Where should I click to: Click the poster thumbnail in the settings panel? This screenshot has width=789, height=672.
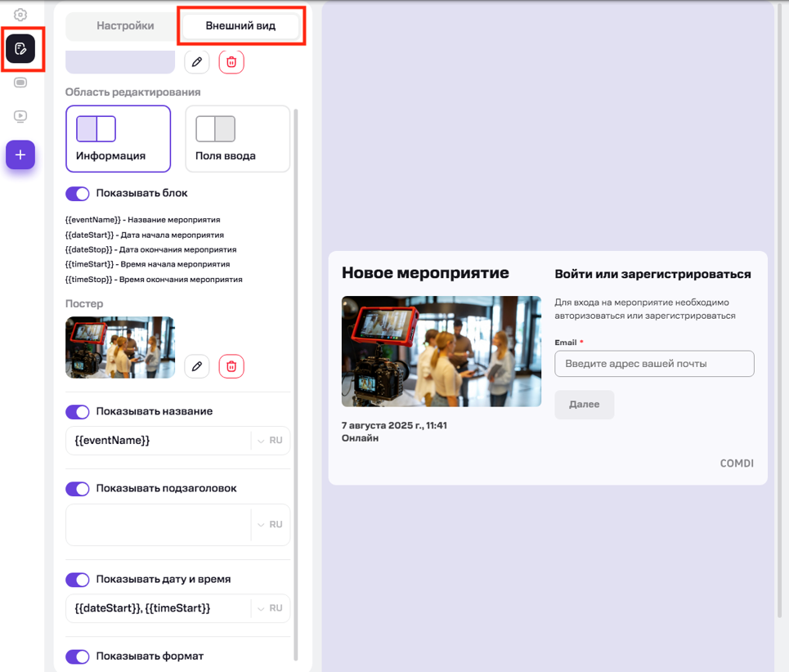[x=120, y=347]
